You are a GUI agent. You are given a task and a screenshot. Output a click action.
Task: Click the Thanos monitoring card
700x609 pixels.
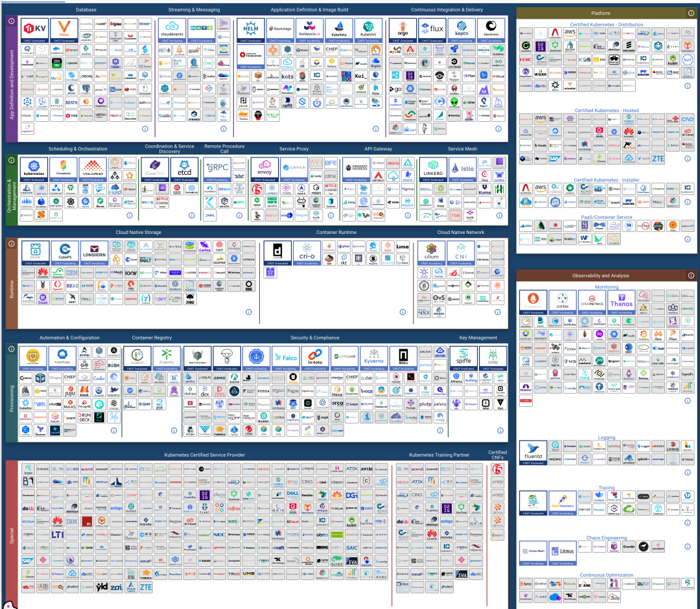click(x=621, y=301)
